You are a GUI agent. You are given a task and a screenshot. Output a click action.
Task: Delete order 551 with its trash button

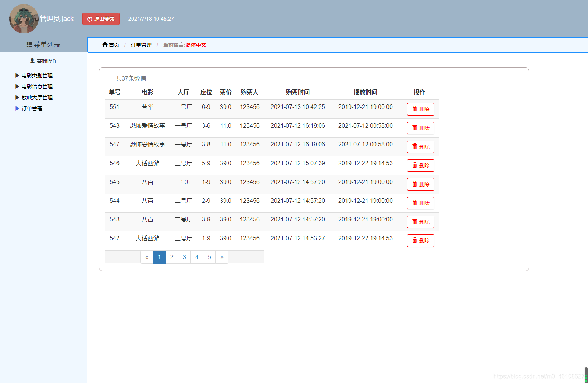click(421, 109)
